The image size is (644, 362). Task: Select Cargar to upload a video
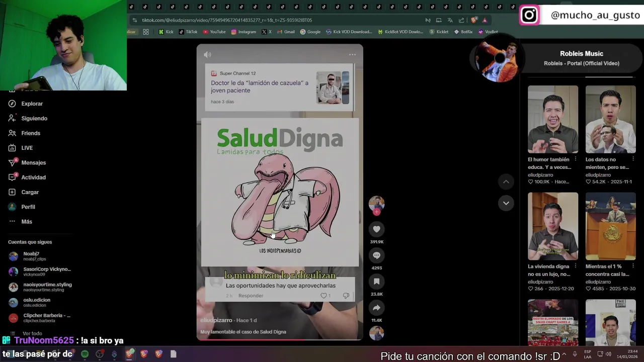[x=24, y=192]
